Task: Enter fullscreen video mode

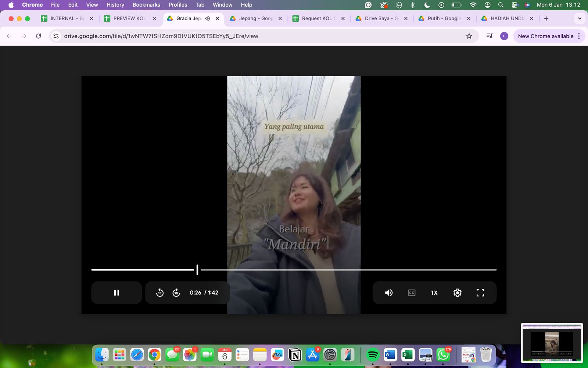Action: pyautogui.click(x=480, y=293)
